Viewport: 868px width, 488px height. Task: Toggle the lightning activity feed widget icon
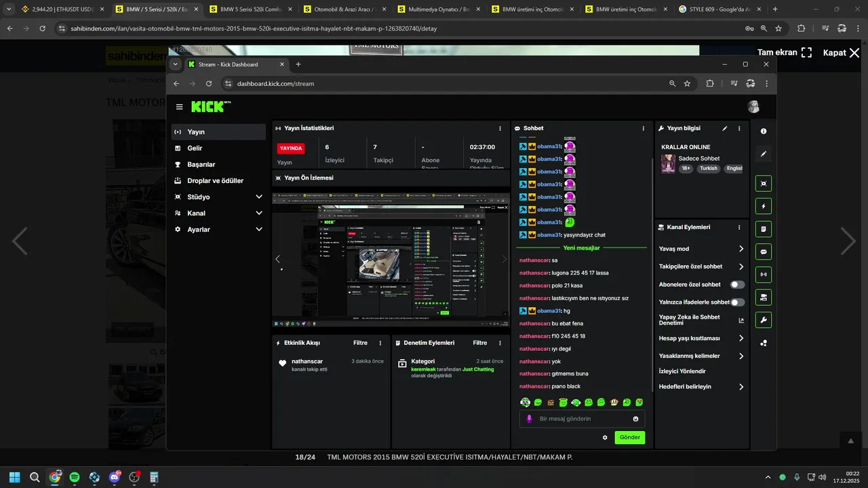tap(764, 206)
